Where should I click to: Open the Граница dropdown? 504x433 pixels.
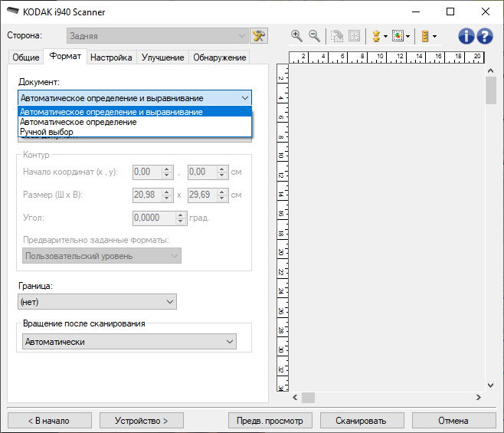coord(97,302)
